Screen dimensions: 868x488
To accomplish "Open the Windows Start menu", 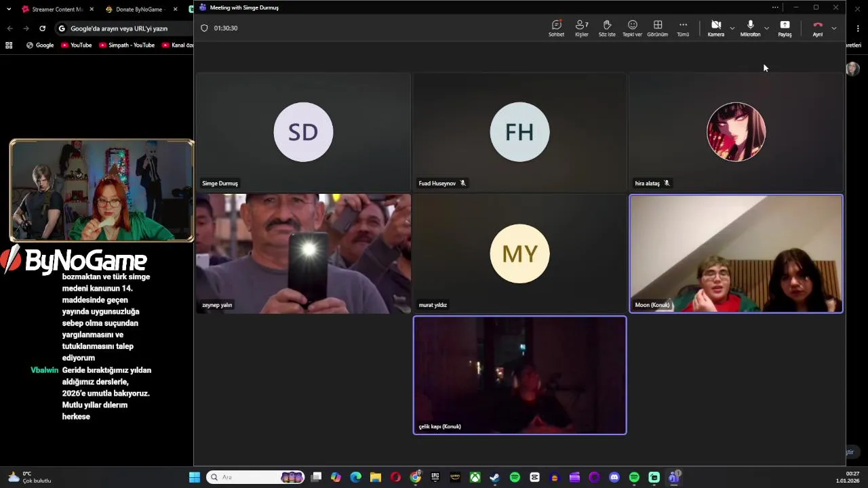I will [x=195, y=477].
